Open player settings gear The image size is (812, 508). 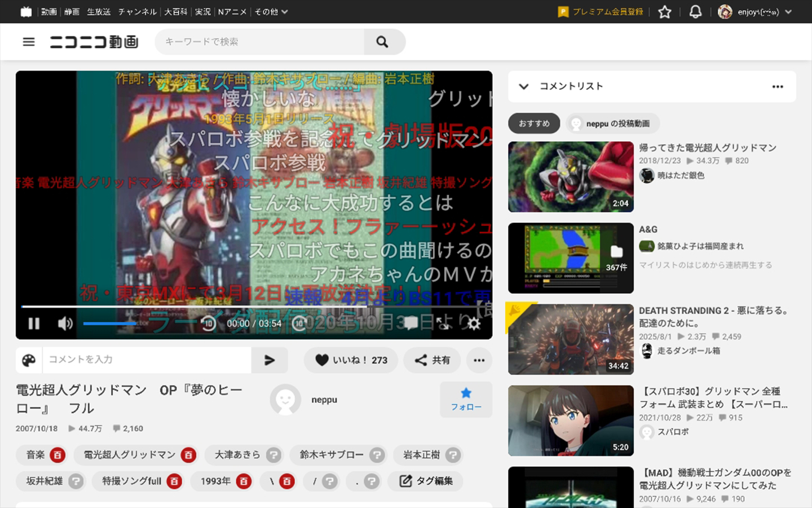click(474, 323)
